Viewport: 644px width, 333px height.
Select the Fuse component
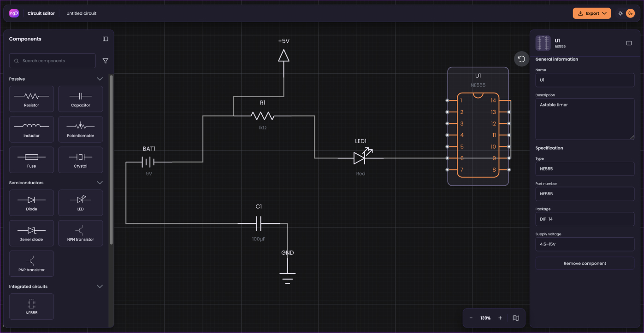[x=31, y=160]
